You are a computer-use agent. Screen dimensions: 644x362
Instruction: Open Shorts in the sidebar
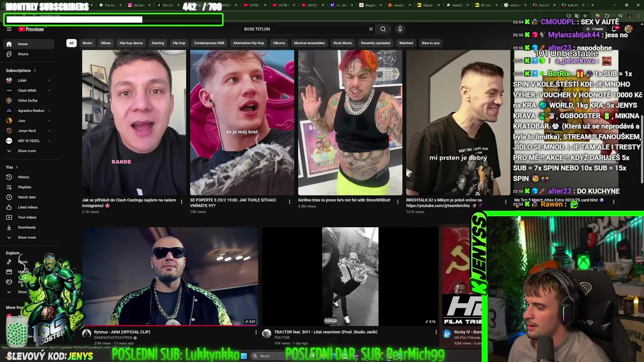pyautogui.click(x=29, y=54)
